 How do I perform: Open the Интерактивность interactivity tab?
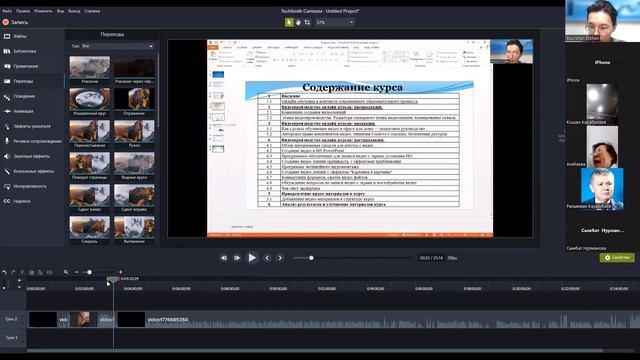point(32,186)
